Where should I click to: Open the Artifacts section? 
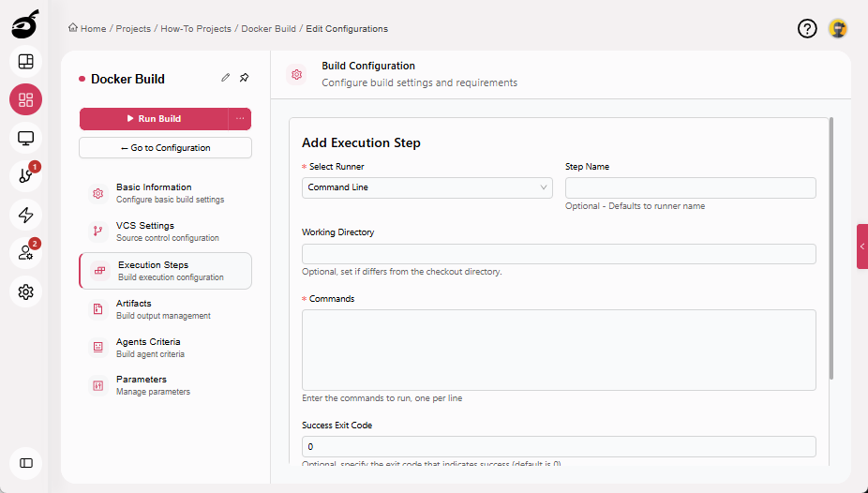(x=165, y=308)
